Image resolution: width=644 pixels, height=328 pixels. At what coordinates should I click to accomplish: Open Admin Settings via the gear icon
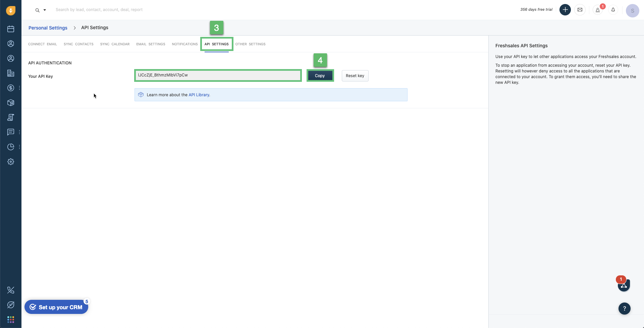tap(11, 162)
